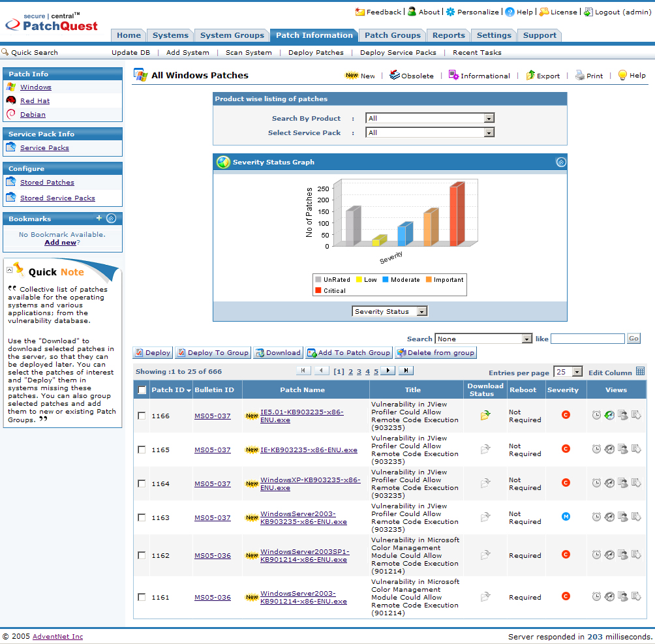
Task: Add a bookmark with plus icon
Action: click(99, 218)
